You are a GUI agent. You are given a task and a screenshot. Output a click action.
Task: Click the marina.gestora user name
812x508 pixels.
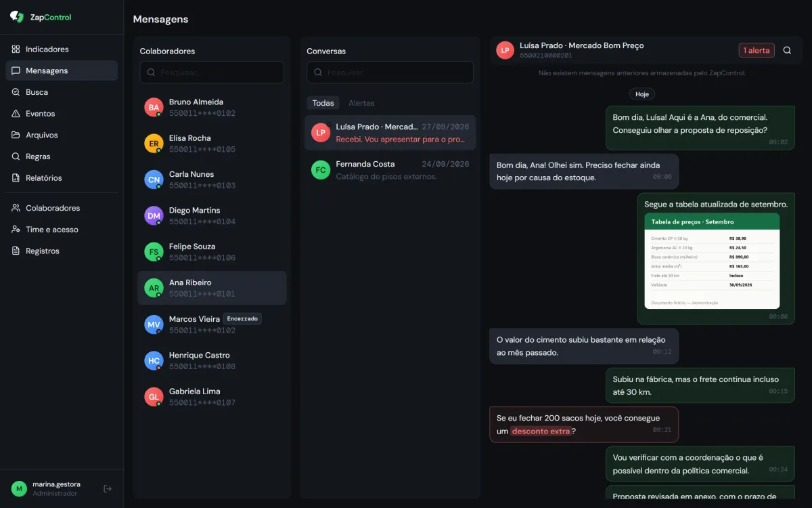tap(56, 484)
